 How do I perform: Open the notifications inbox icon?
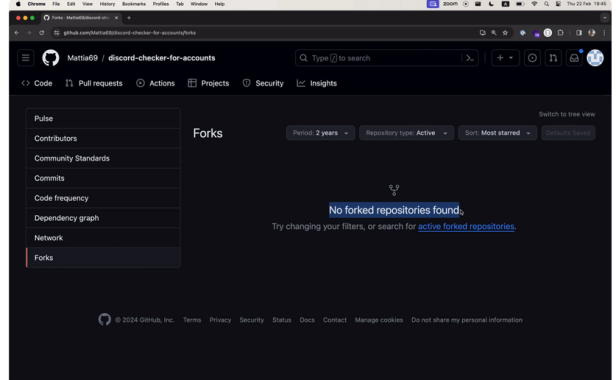(574, 58)
